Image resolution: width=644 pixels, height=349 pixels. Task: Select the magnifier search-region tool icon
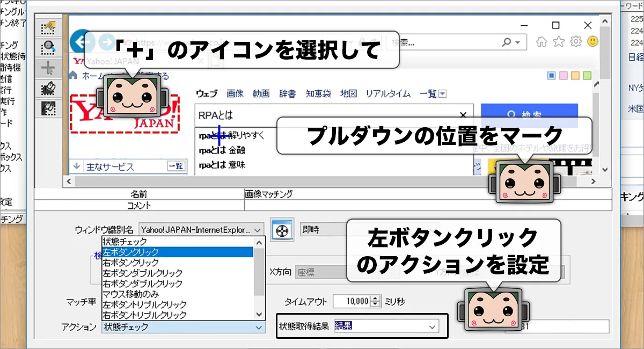tap(49, 49)
